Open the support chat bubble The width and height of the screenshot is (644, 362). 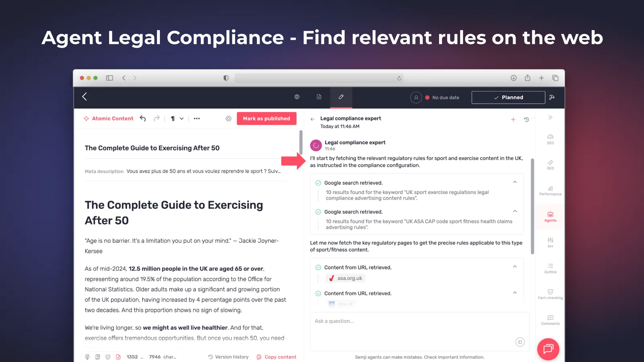point(548,349)
